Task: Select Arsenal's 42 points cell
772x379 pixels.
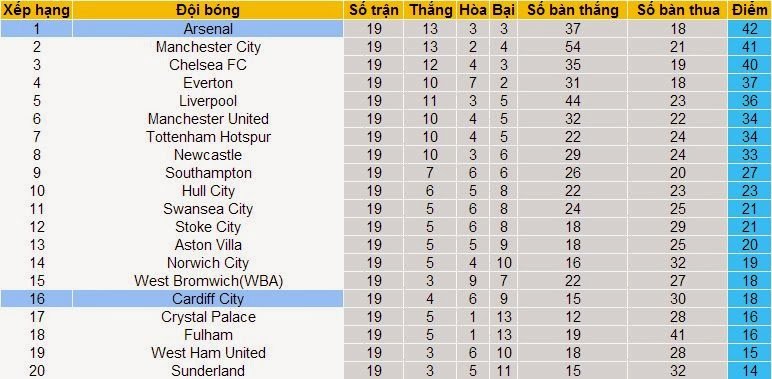Action: click(749, 29)
